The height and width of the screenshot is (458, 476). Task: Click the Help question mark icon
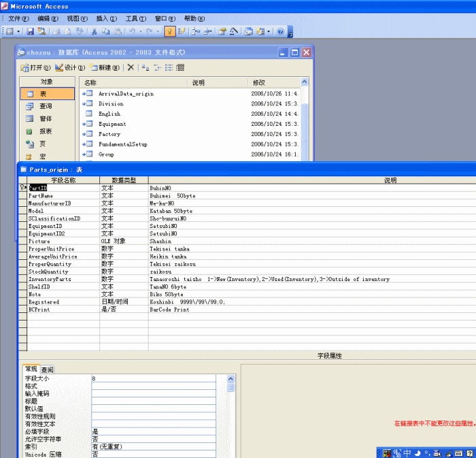tap(281, 31)
